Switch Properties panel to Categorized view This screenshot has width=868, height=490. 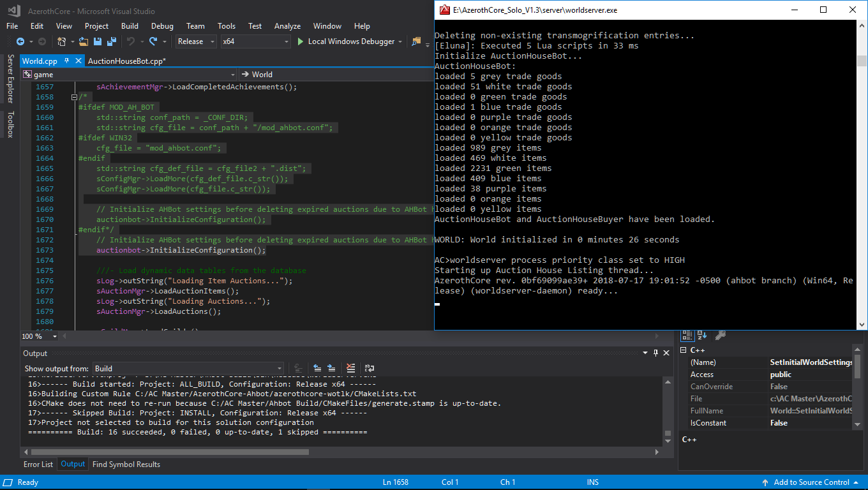click(687, 335)
